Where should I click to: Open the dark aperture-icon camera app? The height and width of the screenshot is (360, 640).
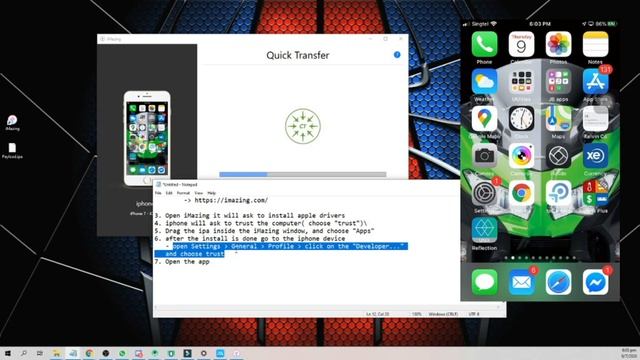point(558,156)
